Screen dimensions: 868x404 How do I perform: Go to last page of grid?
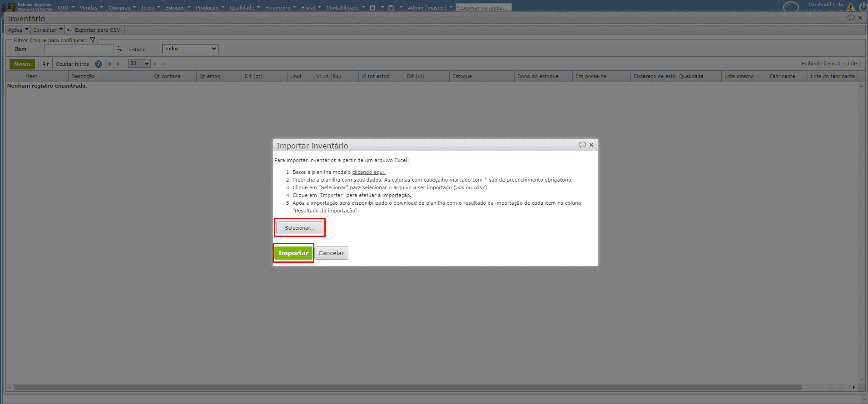(163, 64)
